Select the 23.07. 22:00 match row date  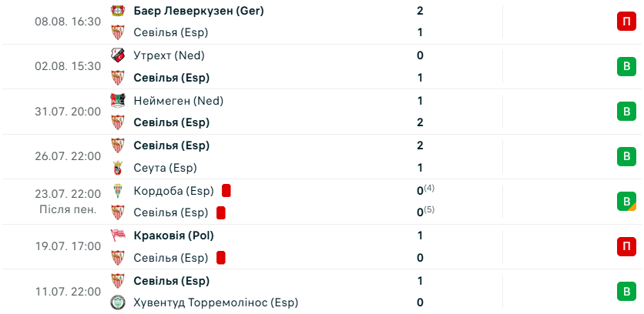pyautogui.click(x=68, y=194)
